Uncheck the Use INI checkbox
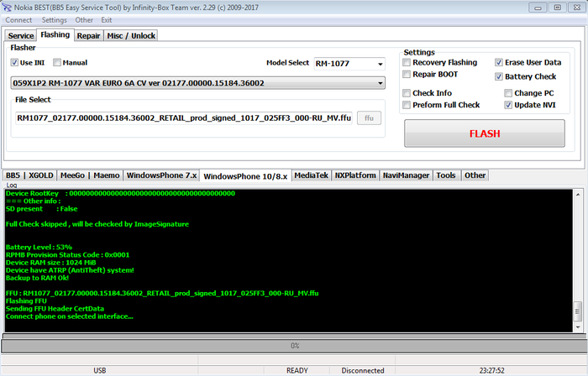588x376 pixels. (14, 63)
